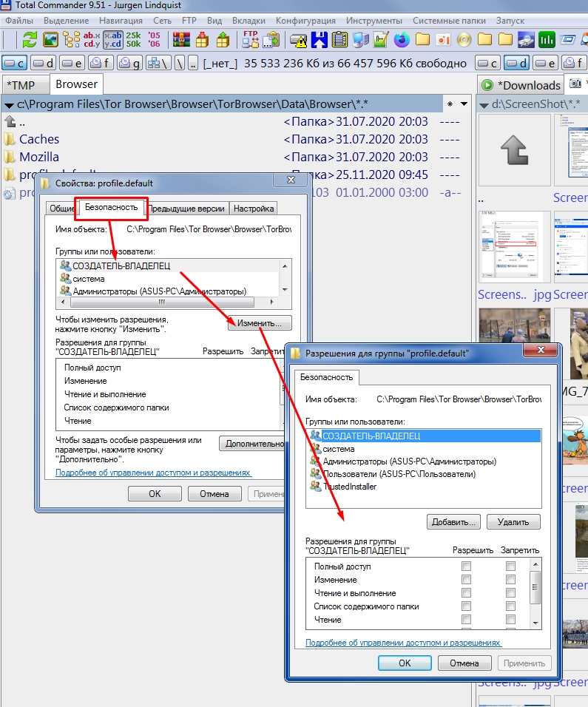This screenshot has width=588, height=707.
Task: Click scroll-right arrow in properties groups list
Action: [271, 302]
